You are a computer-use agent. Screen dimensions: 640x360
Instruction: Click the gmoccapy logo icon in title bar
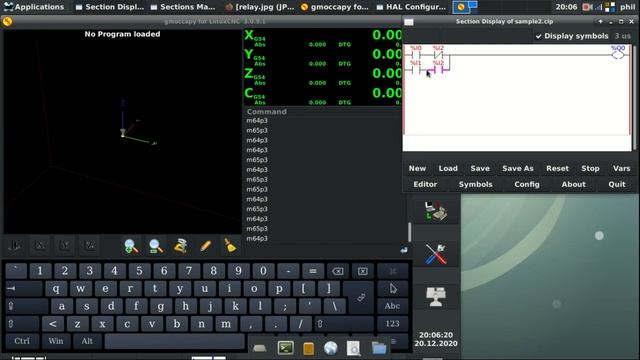pos(7,22)
